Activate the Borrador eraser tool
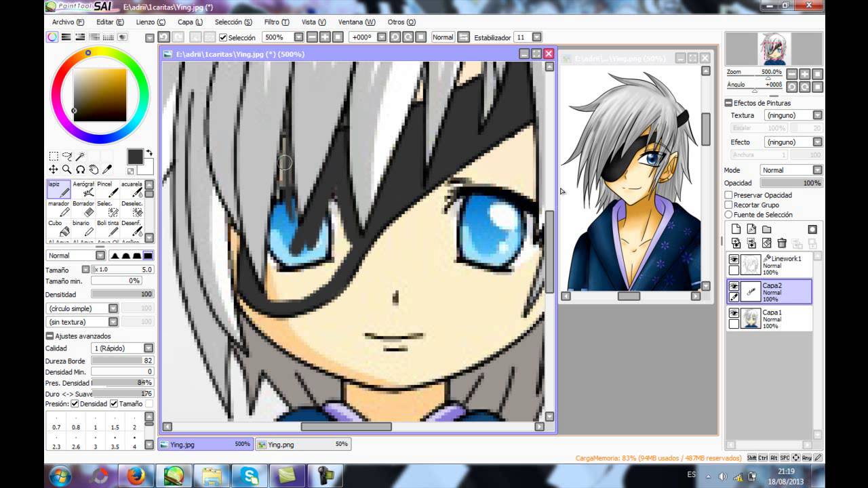The height and width of the screenshot is (488, 868). (x=83, y=209)
